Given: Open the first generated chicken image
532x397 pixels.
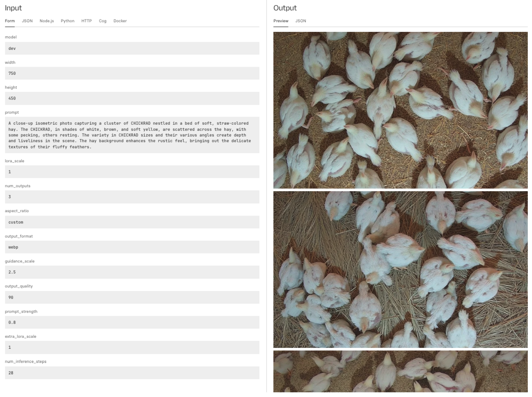Looking at the screenshot, I should [x=400, y=110].
